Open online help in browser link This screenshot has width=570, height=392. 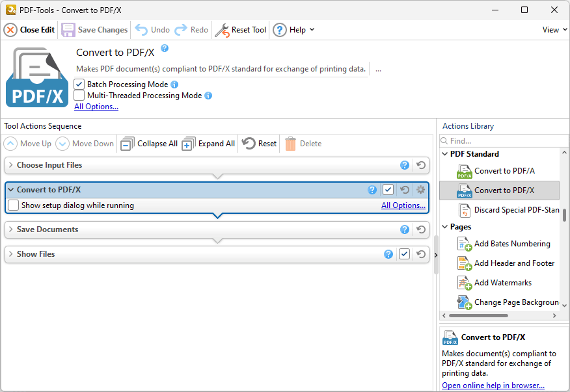[x=493, y=385]
